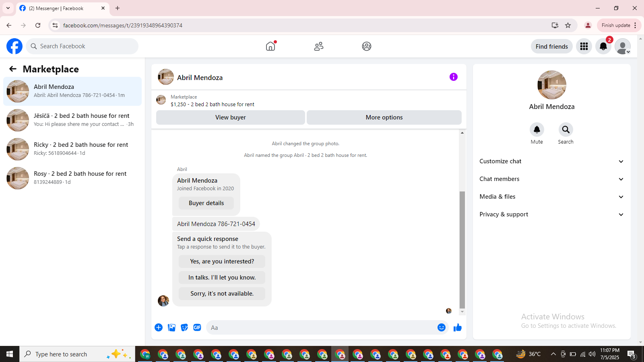Click taskbar Type here to search box
644x362 pixels.
(x=77, y=354)
